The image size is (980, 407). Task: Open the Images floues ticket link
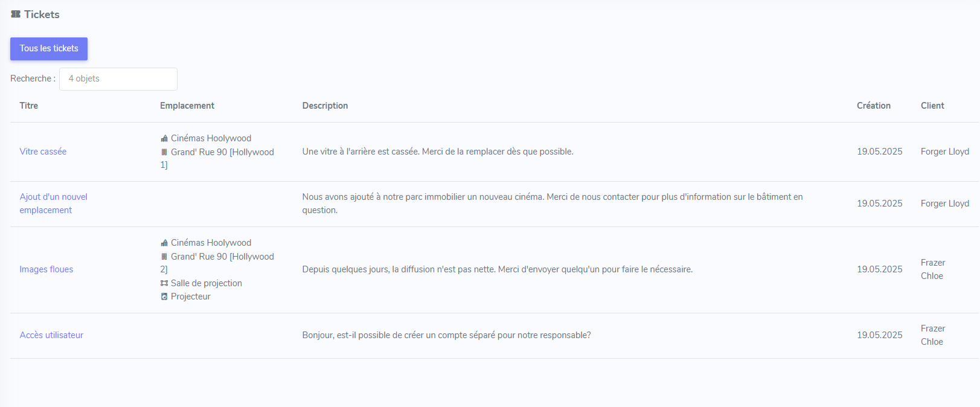coord(46,269)
